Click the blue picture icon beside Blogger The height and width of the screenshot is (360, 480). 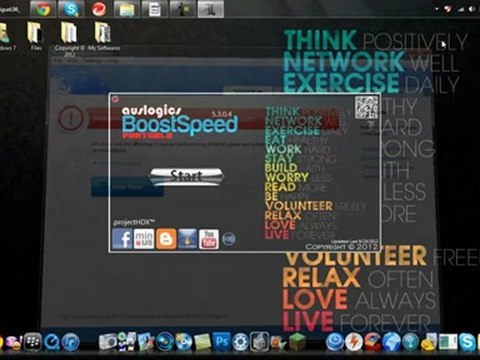click(x=187, y=239)
